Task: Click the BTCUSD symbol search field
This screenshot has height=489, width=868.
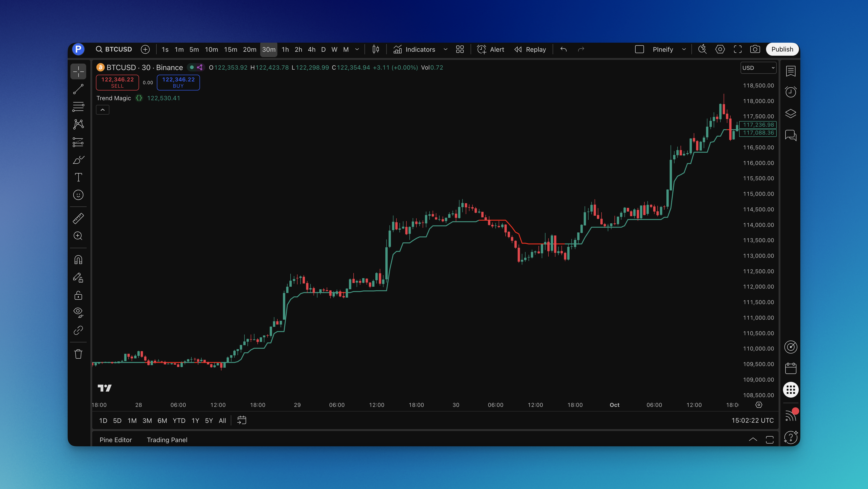Action: point(114,49)
